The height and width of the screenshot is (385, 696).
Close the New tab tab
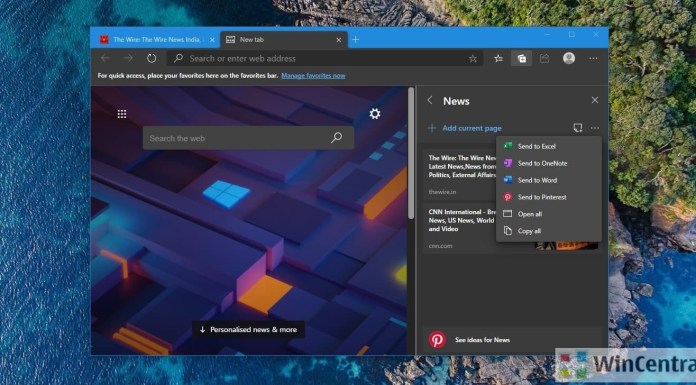click(339, 40)
